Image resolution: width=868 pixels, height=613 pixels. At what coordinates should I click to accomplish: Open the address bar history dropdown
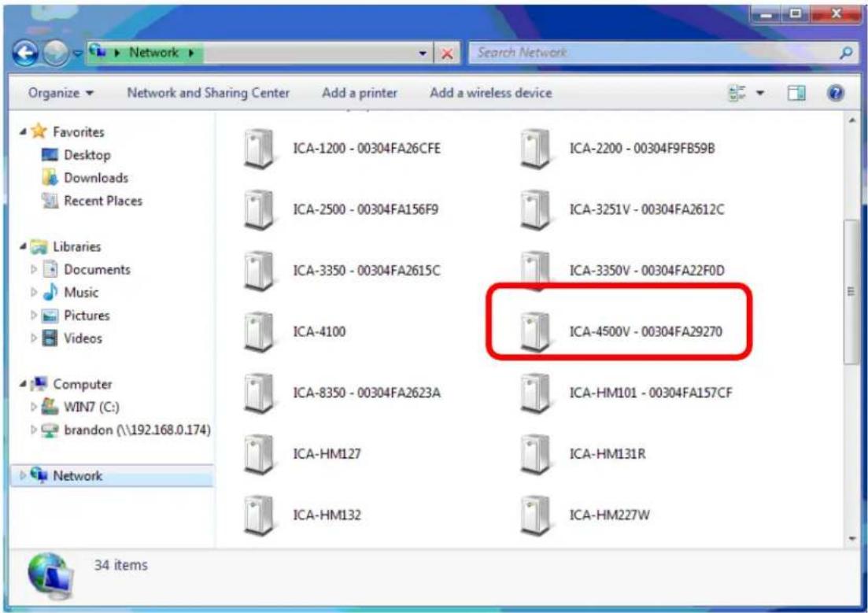coord(423,54)
